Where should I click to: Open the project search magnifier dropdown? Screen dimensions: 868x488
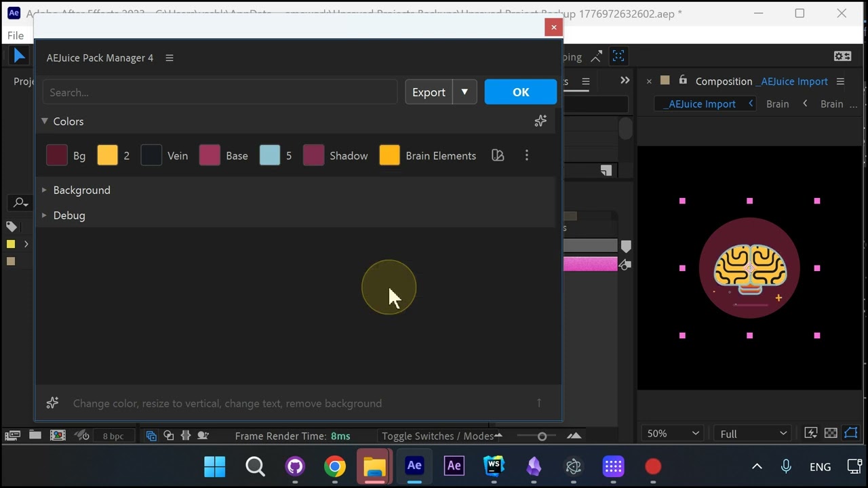pos(20,202)
